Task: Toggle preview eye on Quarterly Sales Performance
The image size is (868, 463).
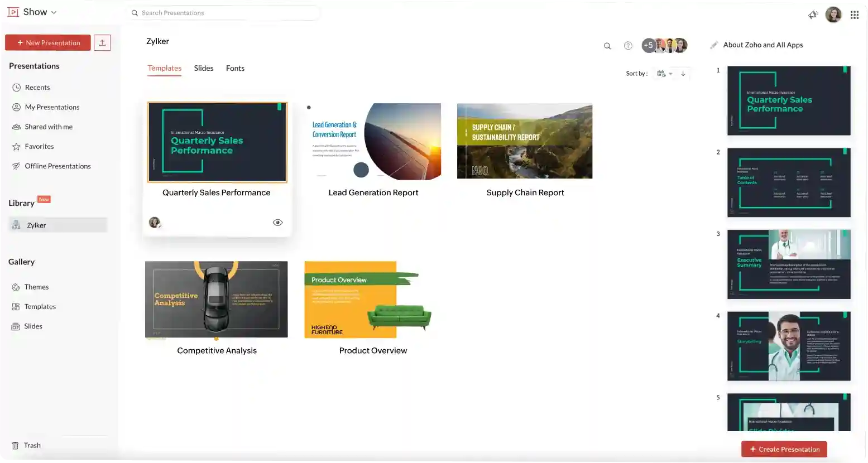Action: click(277, 223)
